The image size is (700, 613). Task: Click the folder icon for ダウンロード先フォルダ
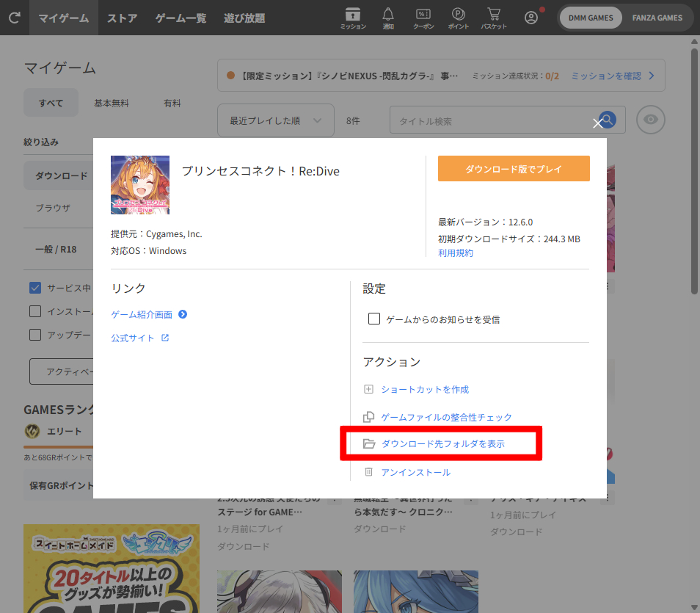point(369,443)
